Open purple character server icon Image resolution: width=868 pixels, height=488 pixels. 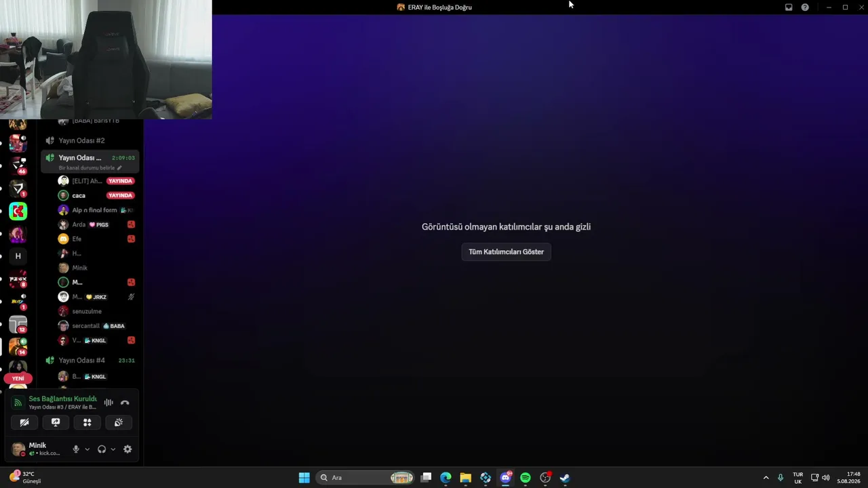[18, 234]
